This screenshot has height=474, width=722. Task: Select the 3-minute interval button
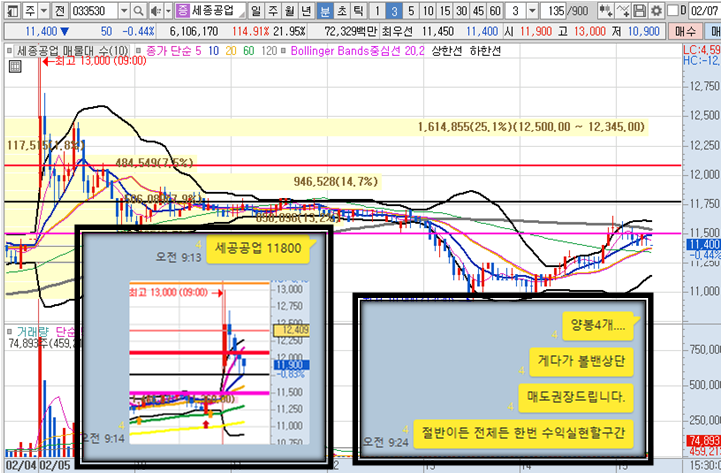click(394, 10)
